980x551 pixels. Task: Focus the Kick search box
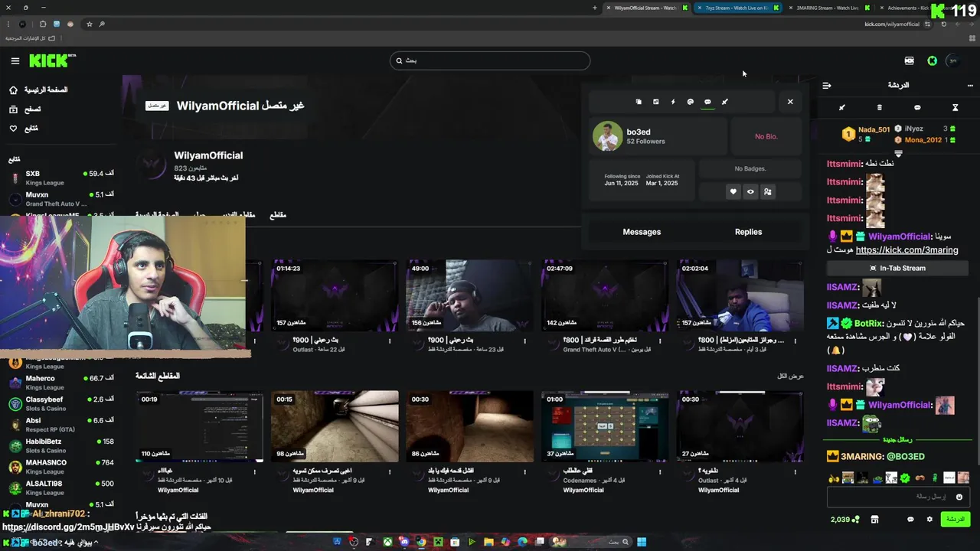pyautogui.click(x=490, y=60)
